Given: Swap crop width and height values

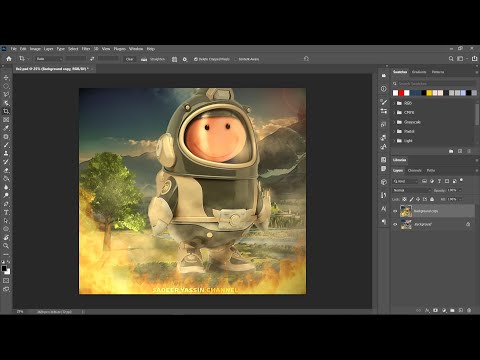Looking at the screenshot, I should [92, 59].
